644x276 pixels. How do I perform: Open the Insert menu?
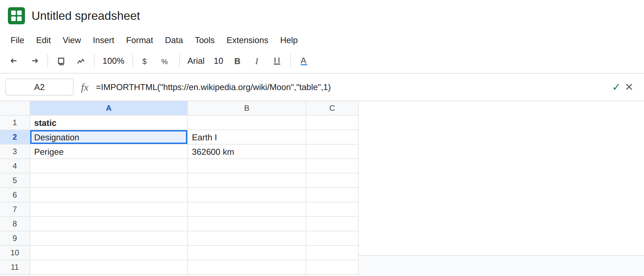(103, 40)
